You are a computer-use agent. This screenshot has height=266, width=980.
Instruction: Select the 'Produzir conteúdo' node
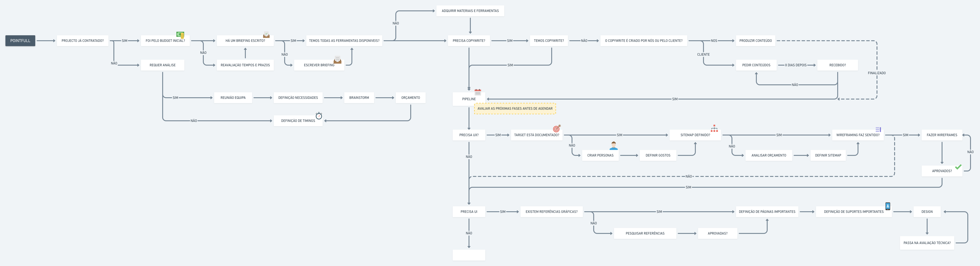[x=755, y=41]
